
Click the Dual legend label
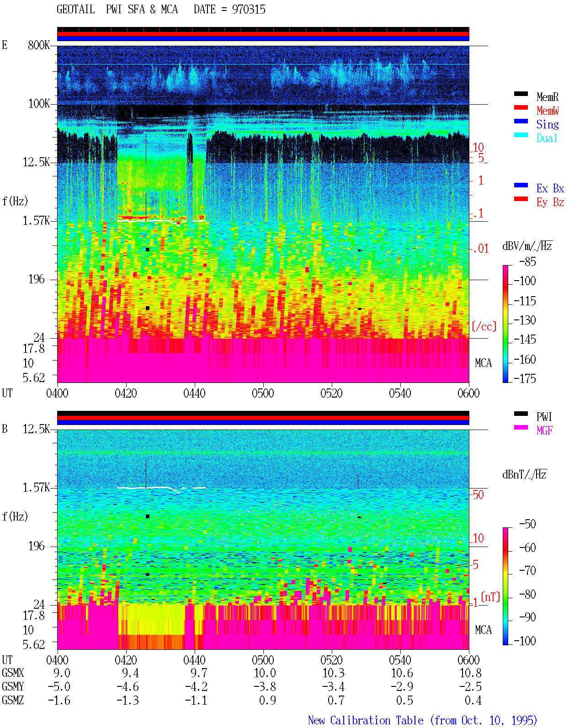547,138
